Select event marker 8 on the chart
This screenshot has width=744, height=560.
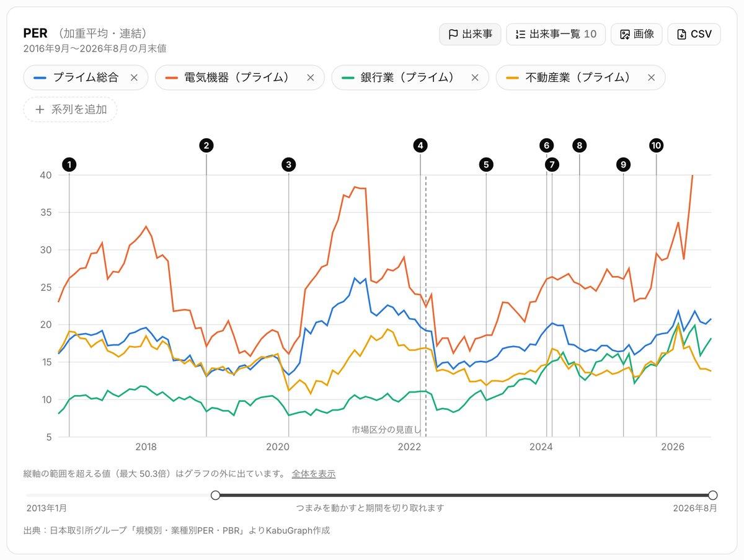pyautogui.click(x=579, y=146)
